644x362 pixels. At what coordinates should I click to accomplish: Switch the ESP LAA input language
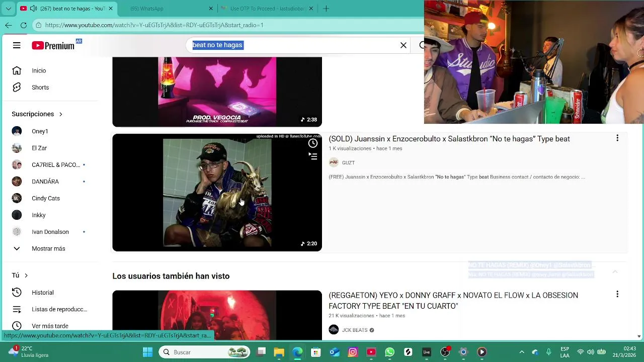(565, 352)
